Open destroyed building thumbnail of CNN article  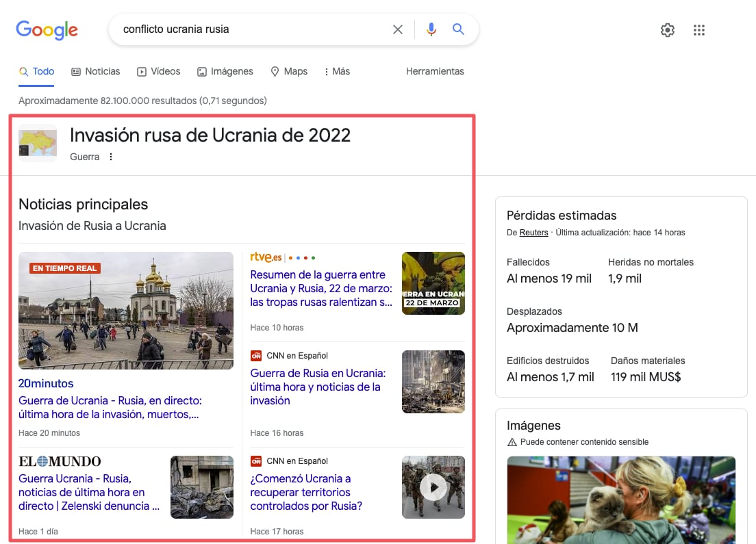[433, 382]
